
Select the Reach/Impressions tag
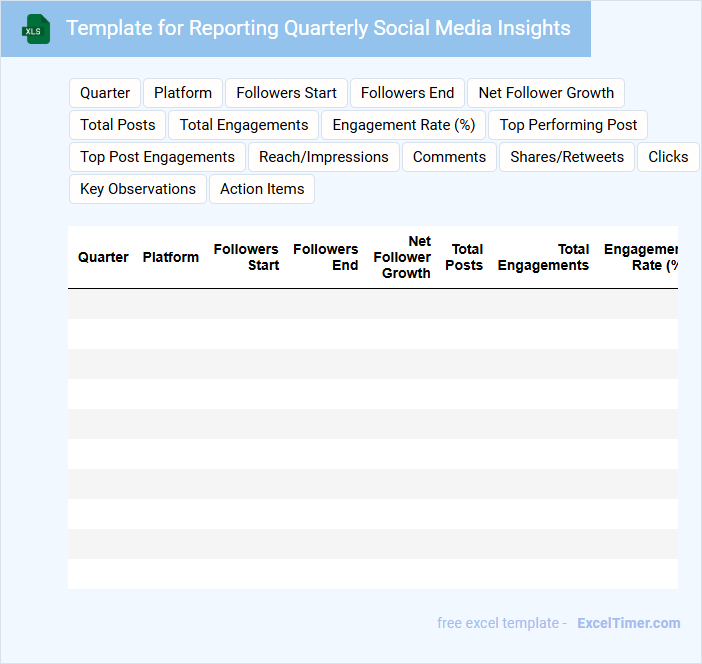coord(324,157)
